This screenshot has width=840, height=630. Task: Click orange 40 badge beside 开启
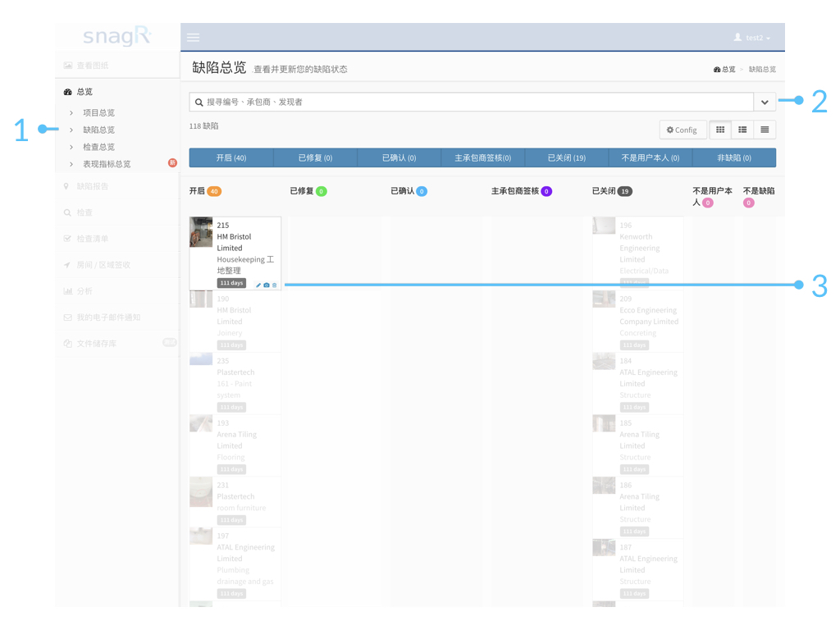pyautogui.click(x=214, y=191)
